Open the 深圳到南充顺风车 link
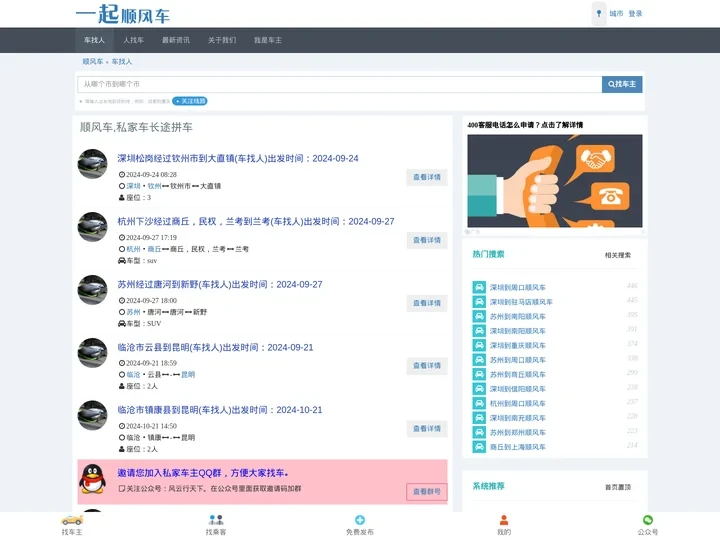The image size is (720, 540). pos(518,418)
